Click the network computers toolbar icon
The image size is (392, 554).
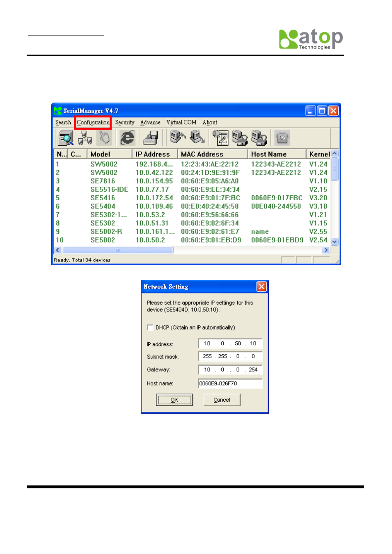85,138
